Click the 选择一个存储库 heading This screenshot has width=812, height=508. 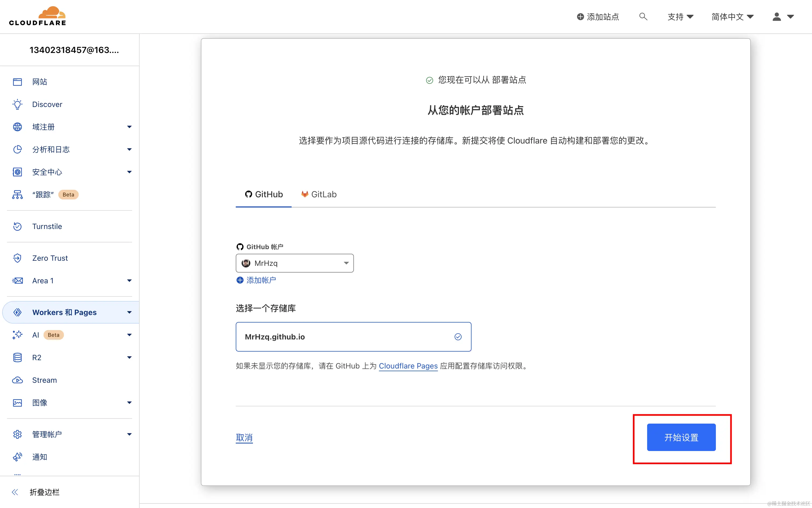266,308
